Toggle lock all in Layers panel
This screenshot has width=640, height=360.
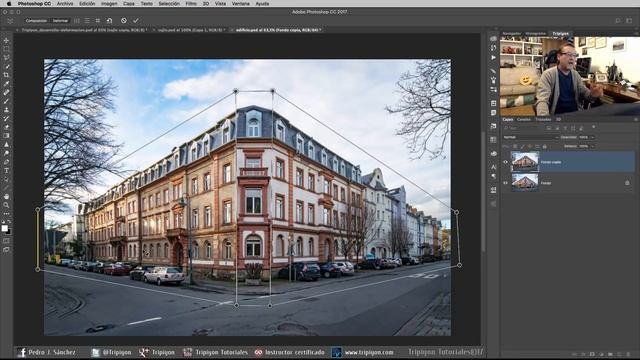point(544,146)
